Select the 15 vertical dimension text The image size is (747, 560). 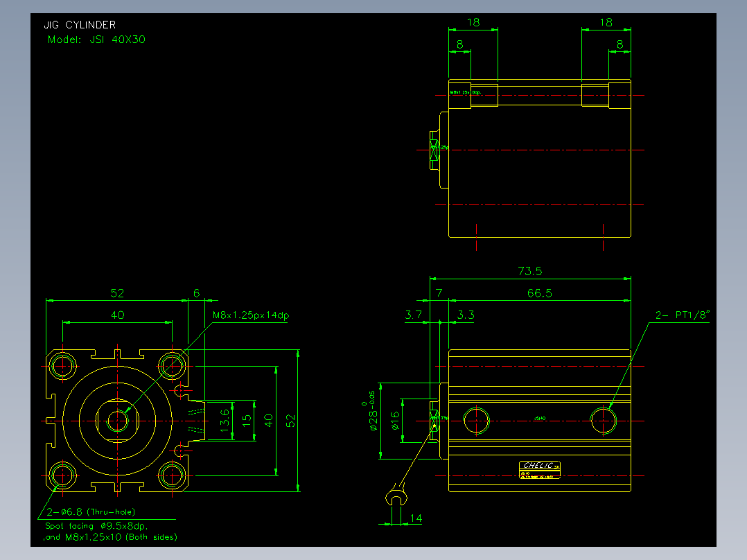247,421
